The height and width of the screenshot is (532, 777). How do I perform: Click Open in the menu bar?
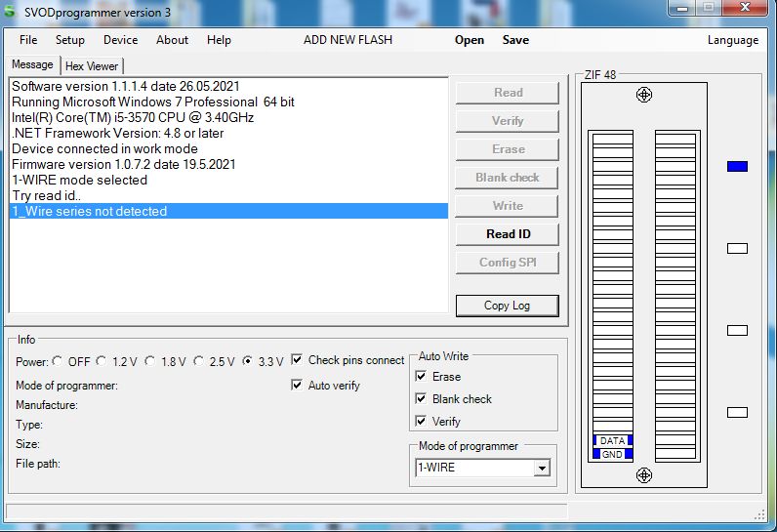(x=470, y=40)
